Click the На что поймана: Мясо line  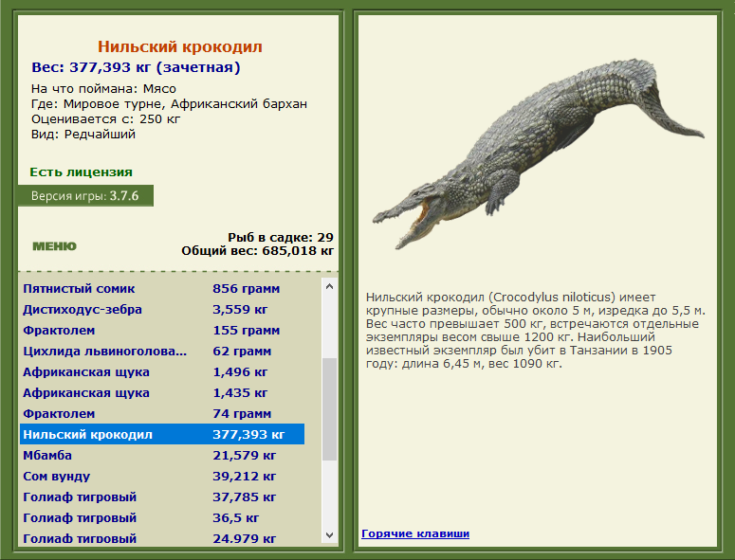click(103, 88)
